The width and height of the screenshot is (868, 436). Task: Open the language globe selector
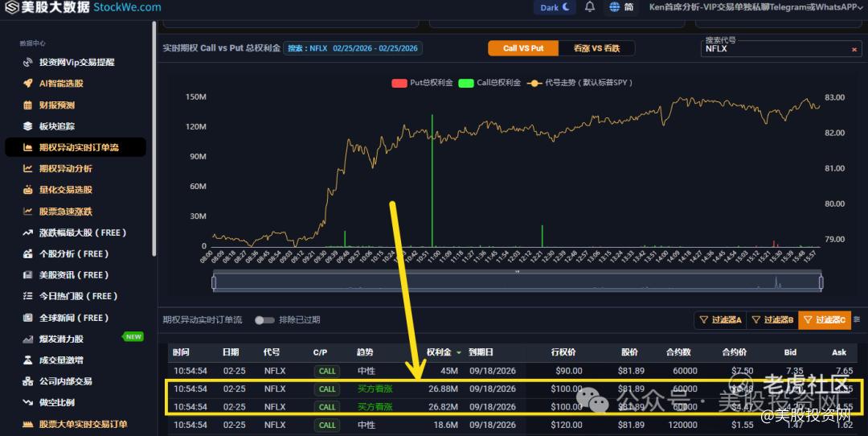coord(615,7)
